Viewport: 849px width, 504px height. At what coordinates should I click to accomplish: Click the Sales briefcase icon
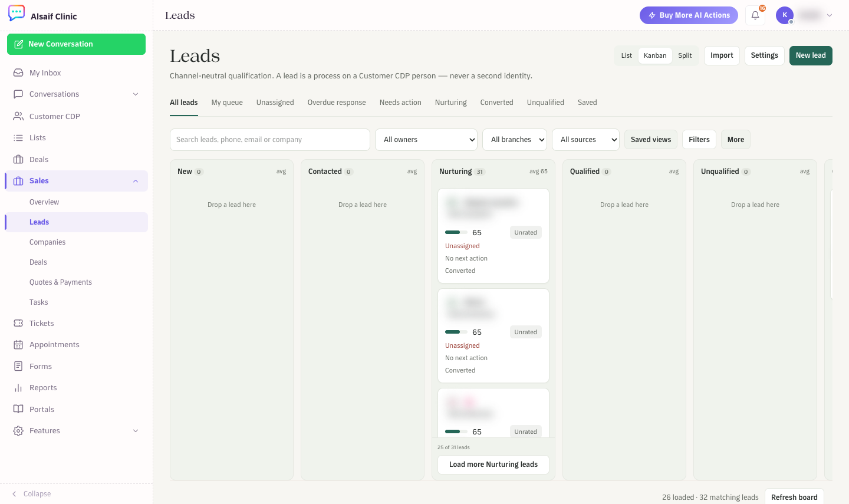[x=18, y=181]
